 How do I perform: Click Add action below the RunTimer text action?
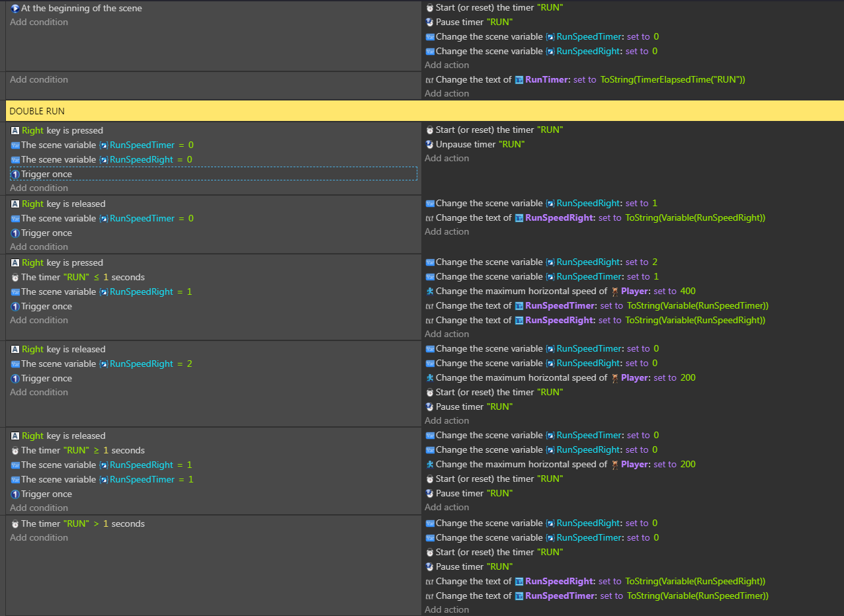coord(447,93)
